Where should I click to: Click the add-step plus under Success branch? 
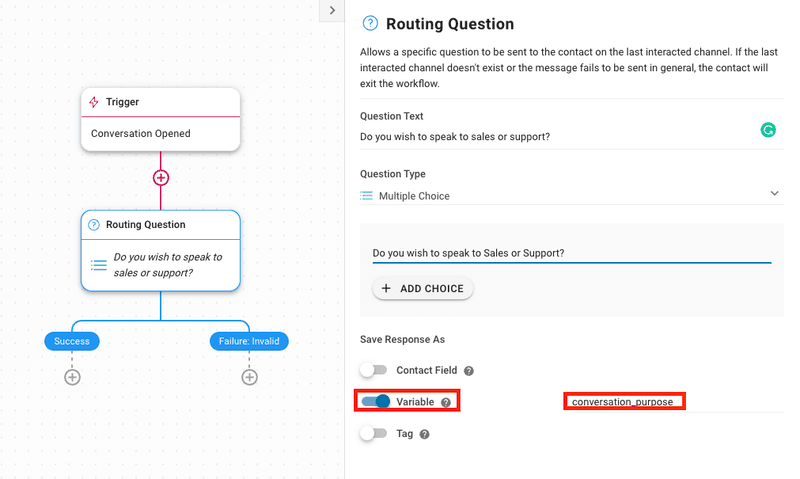point(72,377)
